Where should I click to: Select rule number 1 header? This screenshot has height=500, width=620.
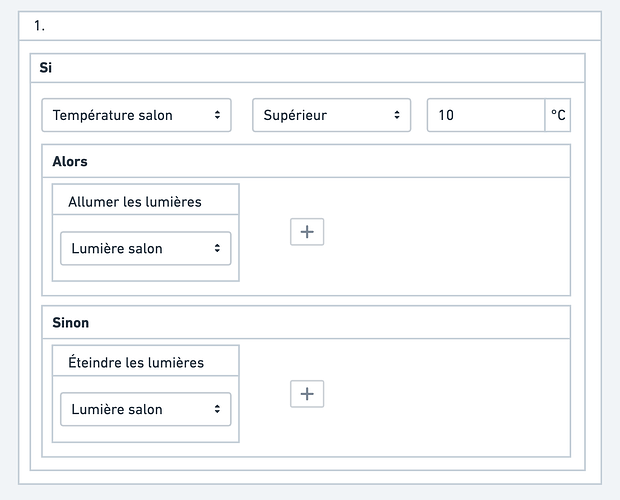click(40, 25)
